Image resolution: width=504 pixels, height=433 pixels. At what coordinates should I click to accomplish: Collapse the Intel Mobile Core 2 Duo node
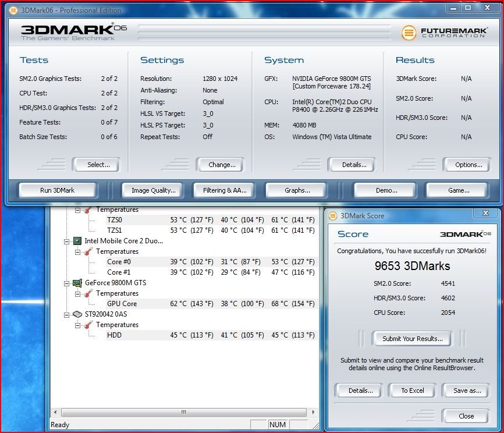click(66, 242)
